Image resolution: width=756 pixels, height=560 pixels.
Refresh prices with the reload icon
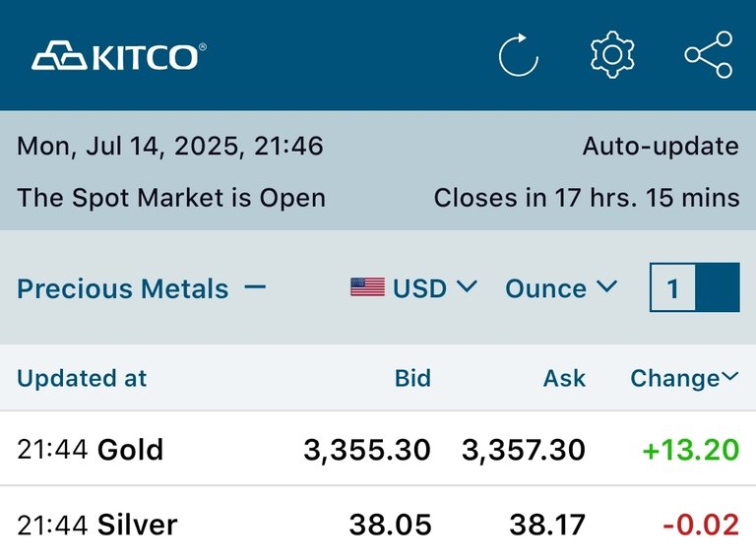519,55
